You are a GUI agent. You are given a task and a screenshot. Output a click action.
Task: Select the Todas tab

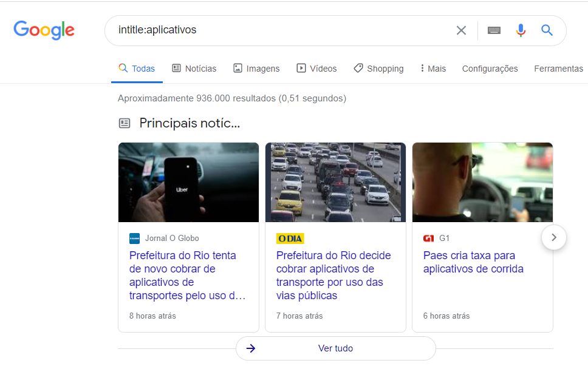[x=137, y=69]
